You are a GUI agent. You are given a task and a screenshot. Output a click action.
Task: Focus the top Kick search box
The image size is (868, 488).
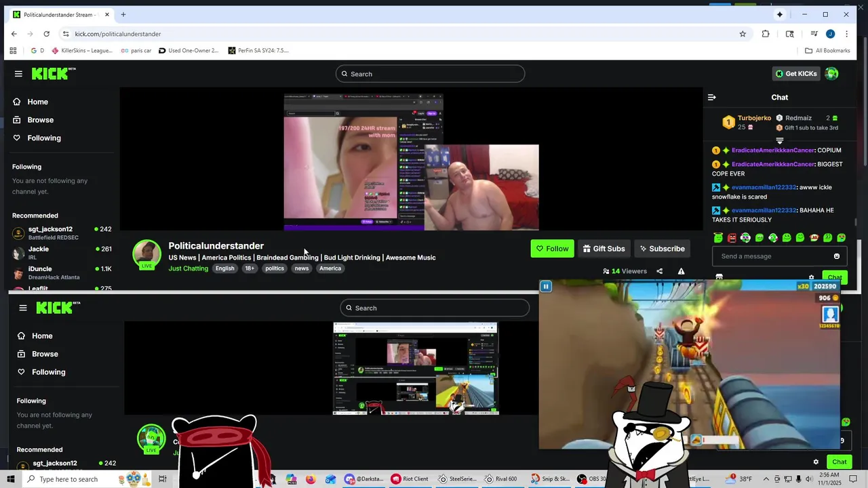tap(430, 74)
